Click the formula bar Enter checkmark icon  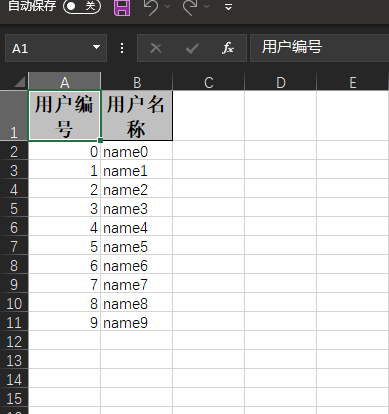click(x=192, y=48)
